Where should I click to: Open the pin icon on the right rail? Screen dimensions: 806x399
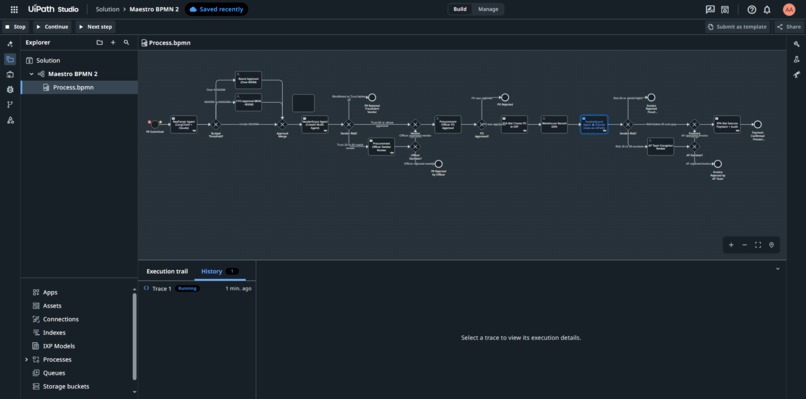(x=796, y=75)
